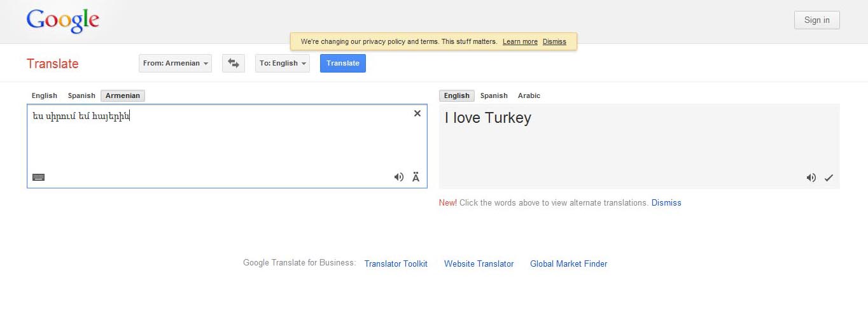Open the Translator Toolkit link
Viewport: 868px width, 331px height.
pyautogui.click(x=396, y=264)
